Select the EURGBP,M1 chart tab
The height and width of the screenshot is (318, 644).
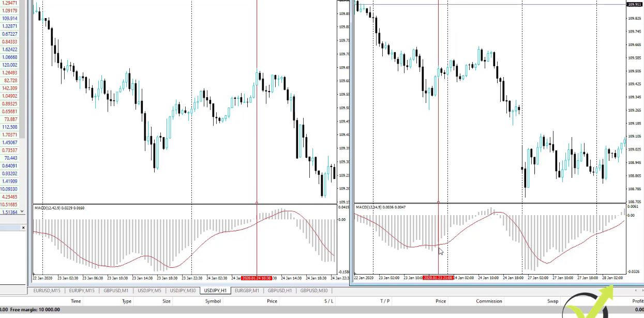[247, 291]
